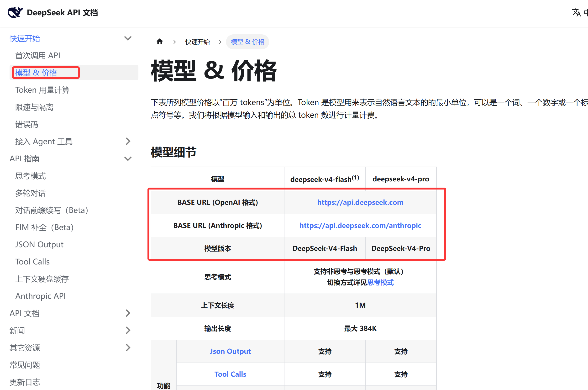Follow the 思考模式 link in table
The height and width of the screenshot is (390, 588).
(380, 282)
